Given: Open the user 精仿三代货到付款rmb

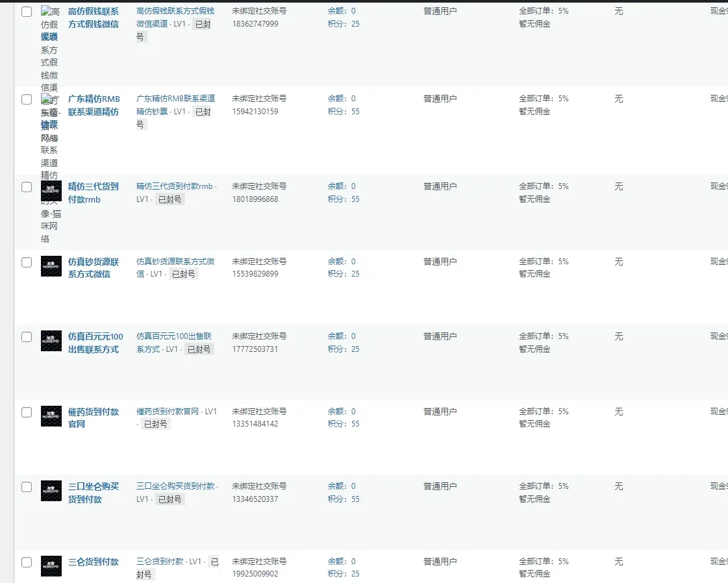Looking at the screenshot, I should coord(94,193).
